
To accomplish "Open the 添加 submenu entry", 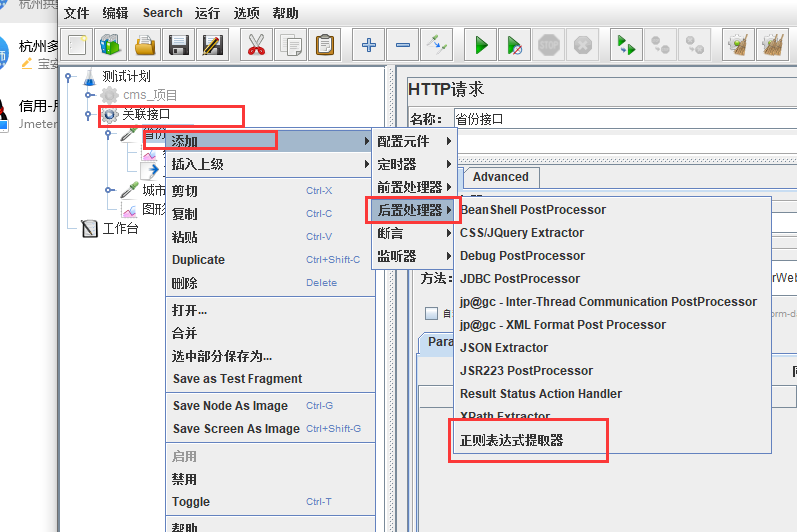I will [269, 141].
